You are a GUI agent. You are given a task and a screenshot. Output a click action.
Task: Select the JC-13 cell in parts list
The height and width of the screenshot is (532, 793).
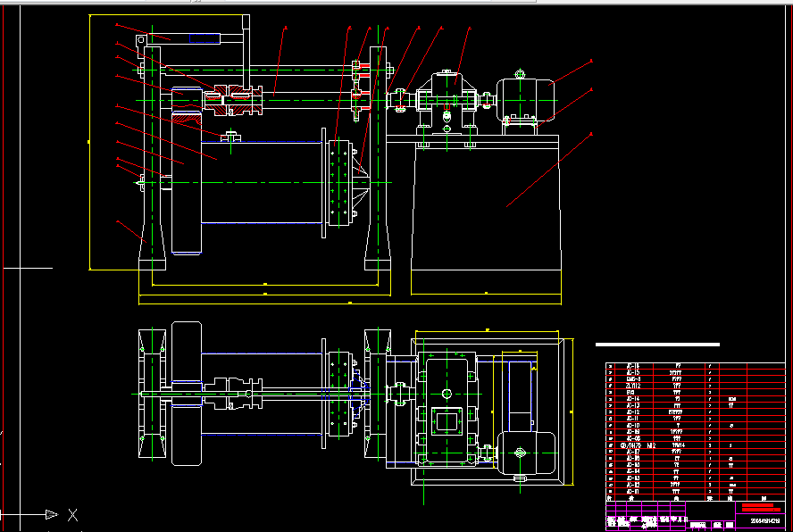pos(633,405)
